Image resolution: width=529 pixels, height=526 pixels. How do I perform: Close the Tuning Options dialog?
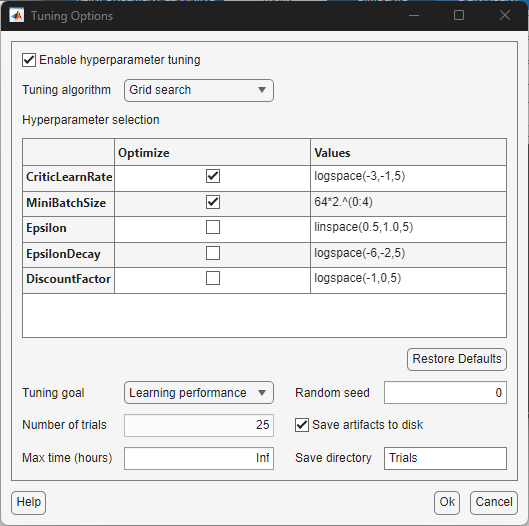click(x=505, y=15)
